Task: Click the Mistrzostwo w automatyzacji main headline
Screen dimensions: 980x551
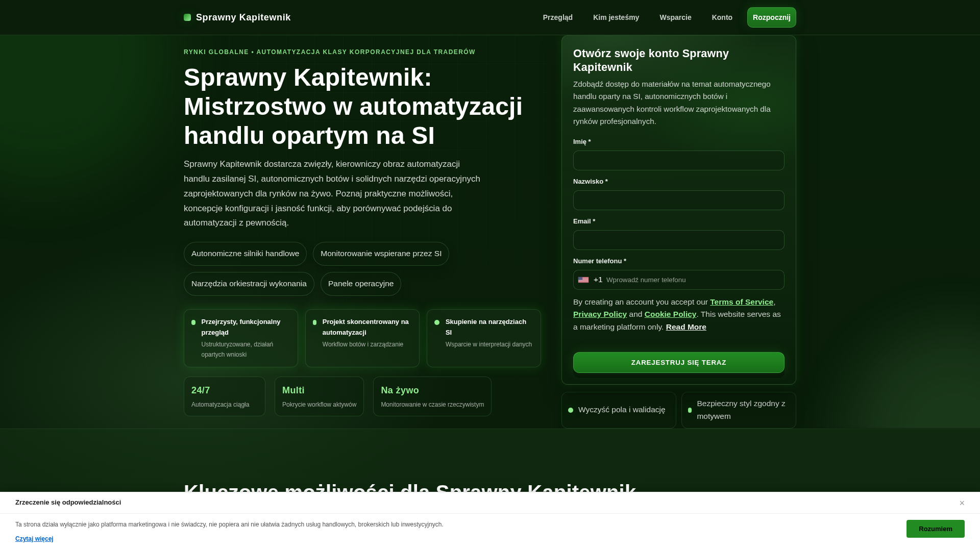Action: coord(353,107)
